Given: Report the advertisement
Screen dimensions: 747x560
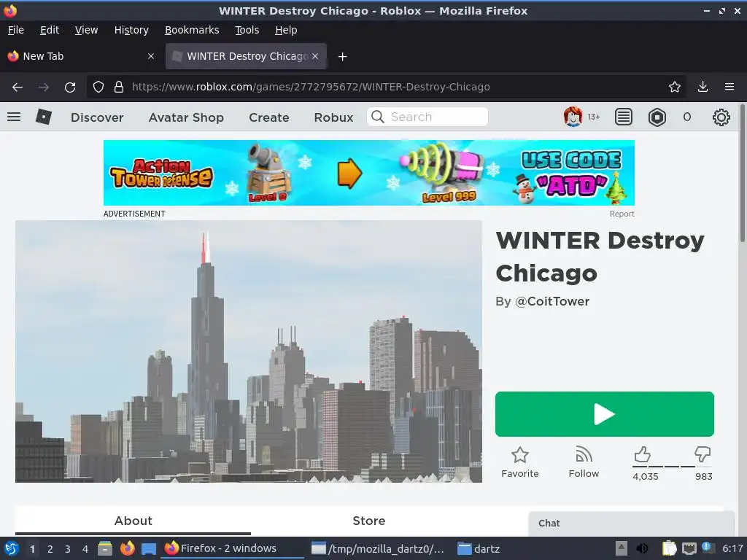Looking at the screenshot, I should point(622,214).
